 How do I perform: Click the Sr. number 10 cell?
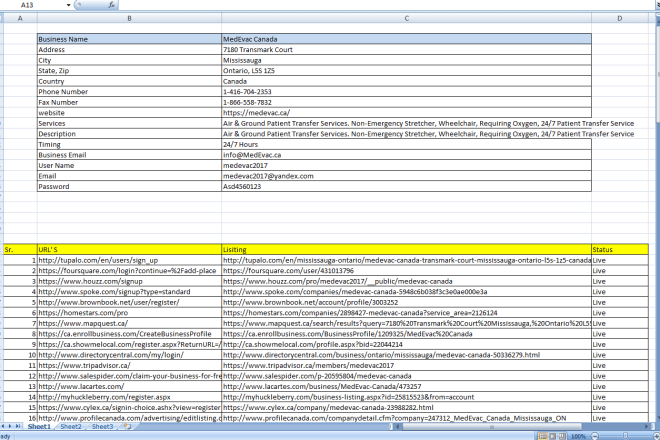tap(20, 355)
